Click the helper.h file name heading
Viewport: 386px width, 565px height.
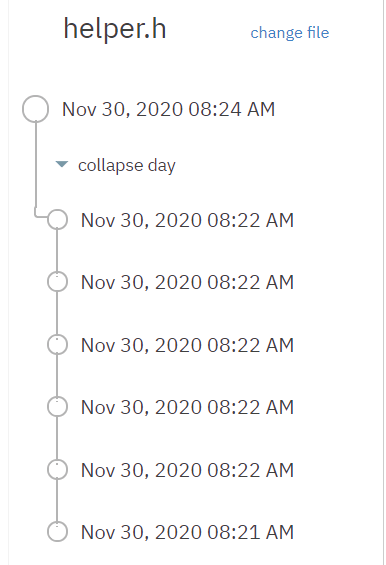click(115, 29)
